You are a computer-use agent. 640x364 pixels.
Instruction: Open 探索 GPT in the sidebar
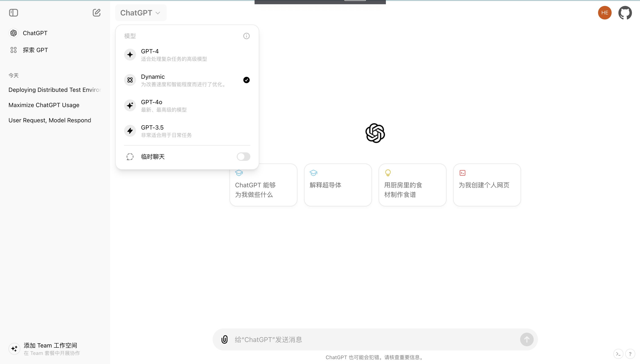[55, 50]
